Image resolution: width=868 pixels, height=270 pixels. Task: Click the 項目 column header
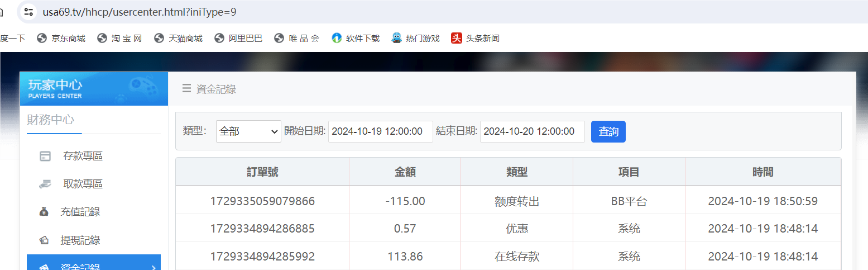point(629,172)
